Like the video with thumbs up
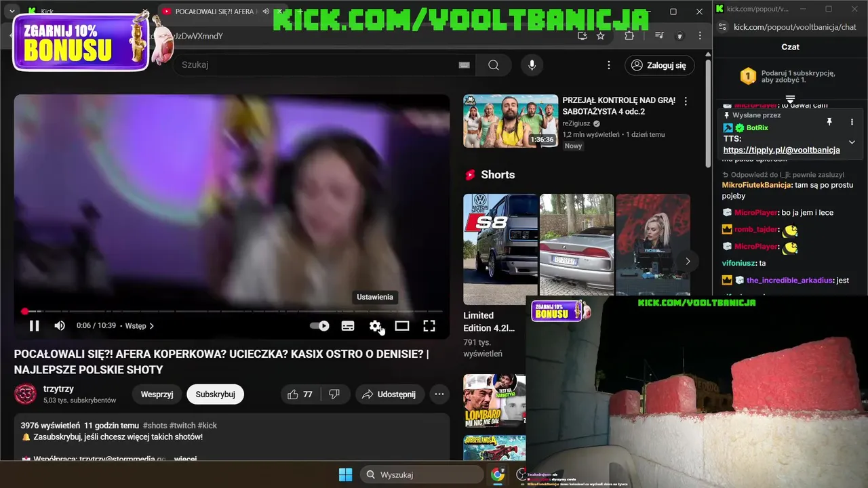Viewport: 868px width, 488px height. point(300,394)
